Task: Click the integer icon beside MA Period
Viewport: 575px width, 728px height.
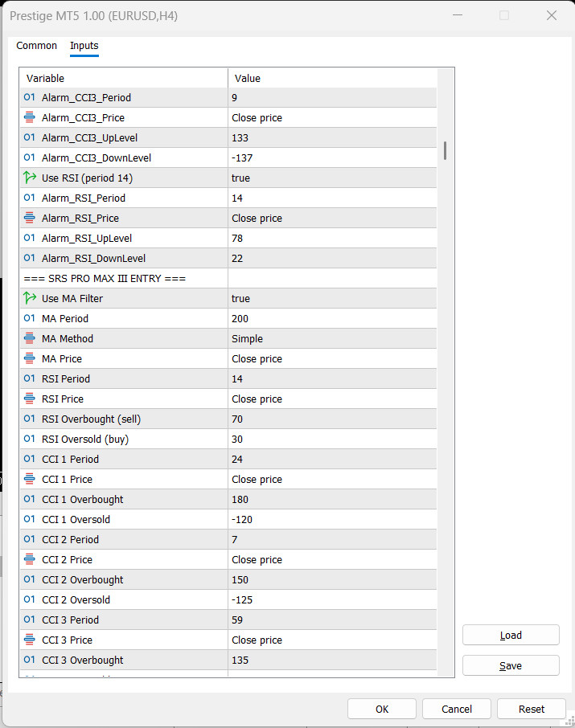Action: click(29, 318)
